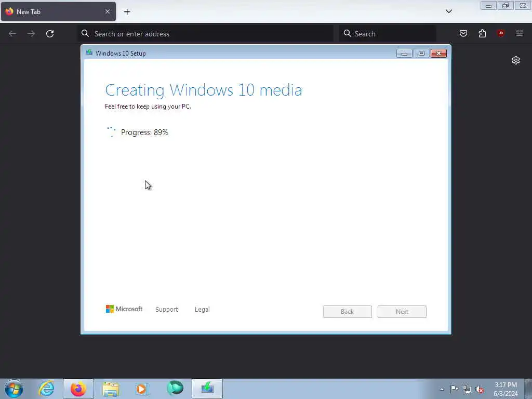Switch to Firefox in the taskbar

pyautogui.click(x=78, y=389)
